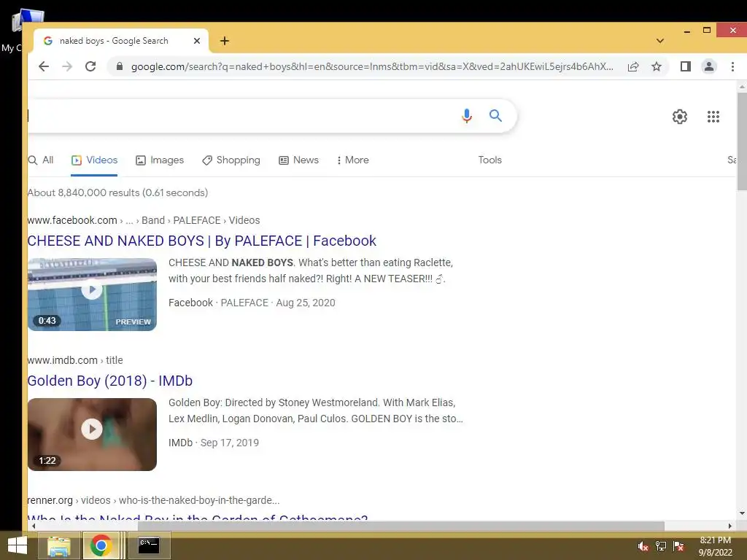Click the padlock site info icon
The image size is (747, 560).
tap(120, 66)
